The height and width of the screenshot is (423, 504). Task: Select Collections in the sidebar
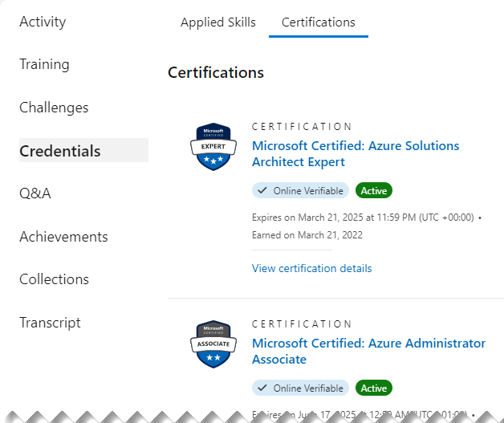[x=54, y=279]
